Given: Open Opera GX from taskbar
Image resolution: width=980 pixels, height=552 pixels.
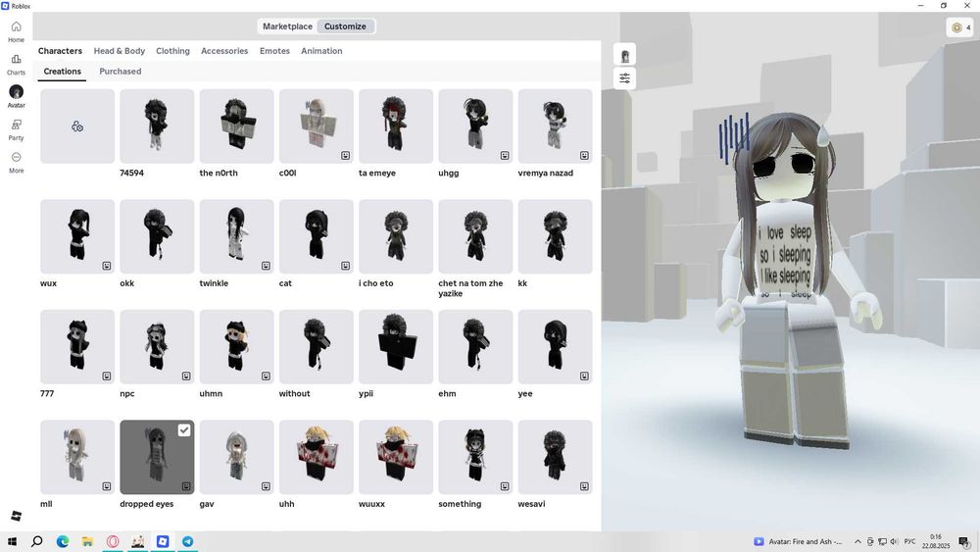Looking at the screenshot, I should (113, 541).
